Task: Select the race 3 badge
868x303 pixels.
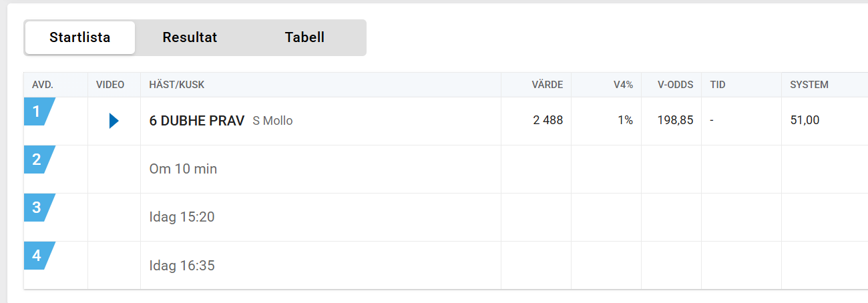Action: pos(39,208)
